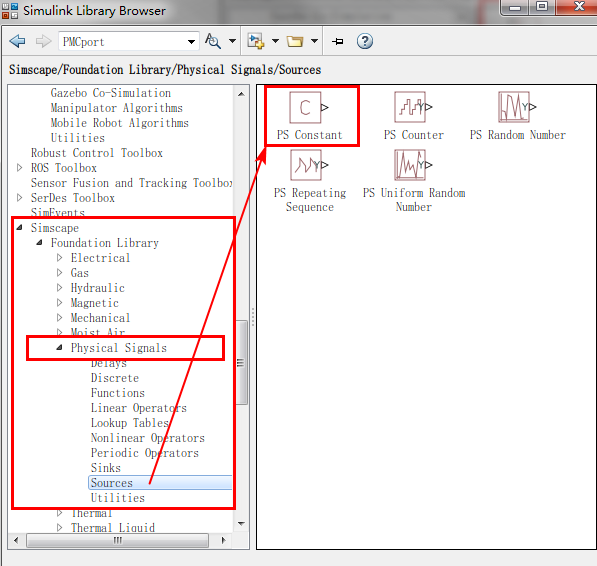Expand the Electrical library node
Viewport: 597px width, 566px height.
[x=59, y=258]
